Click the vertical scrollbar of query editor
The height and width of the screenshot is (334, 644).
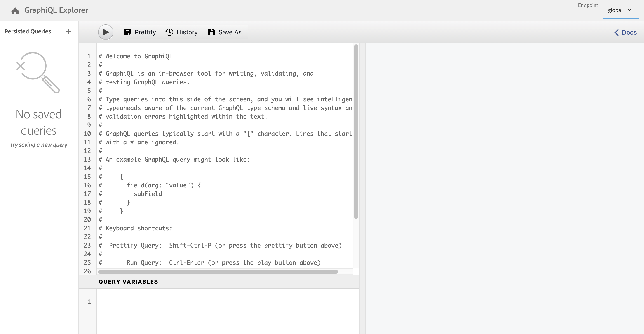(356, 131)
